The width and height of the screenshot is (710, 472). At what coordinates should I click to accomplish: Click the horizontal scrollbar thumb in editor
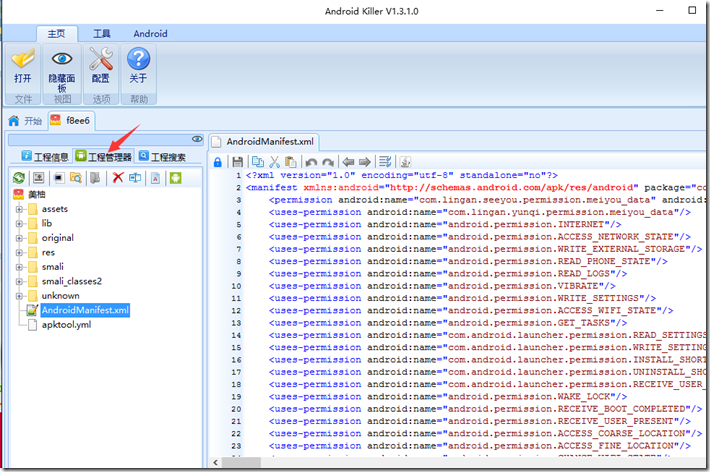click(x=241, y=462)
